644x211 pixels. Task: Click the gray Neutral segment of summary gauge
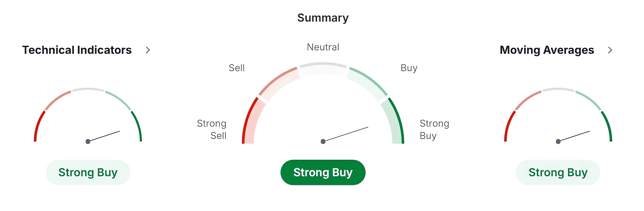(323, 69)
